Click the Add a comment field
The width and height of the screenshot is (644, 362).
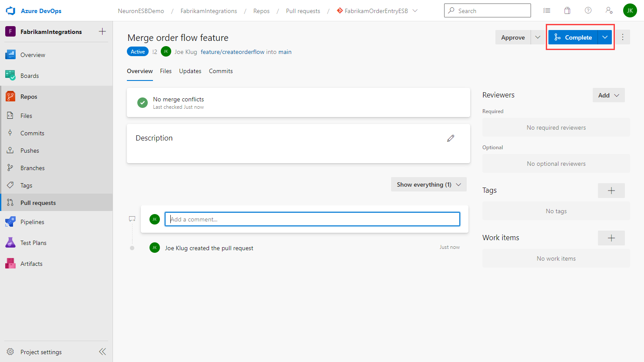point(312,219)
